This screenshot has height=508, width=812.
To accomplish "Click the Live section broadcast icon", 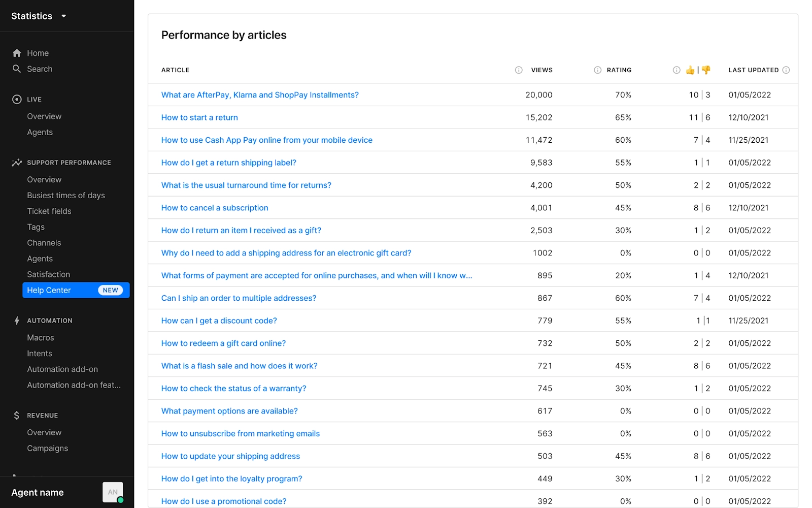I will [16, 99].
